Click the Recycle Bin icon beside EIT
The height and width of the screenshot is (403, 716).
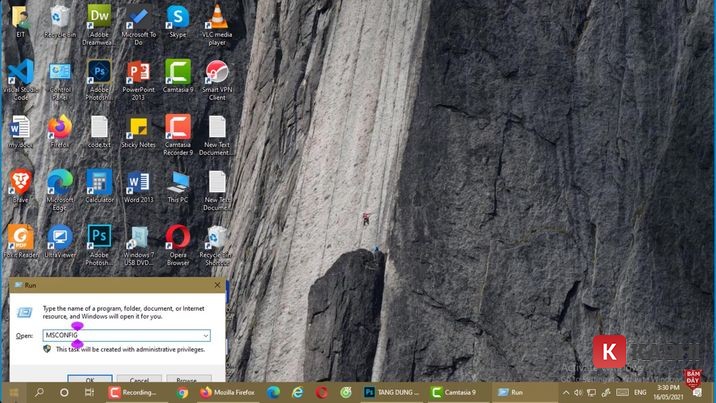[60, 21]
